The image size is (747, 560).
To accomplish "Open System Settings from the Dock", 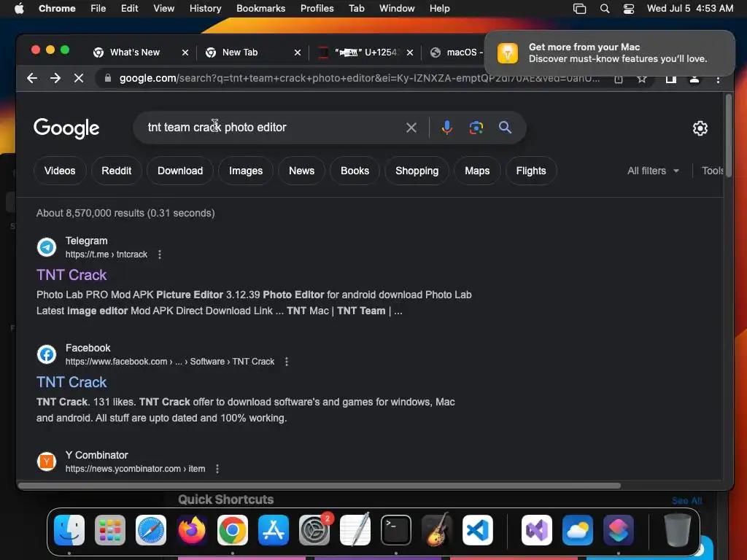I will coord(314,530).
